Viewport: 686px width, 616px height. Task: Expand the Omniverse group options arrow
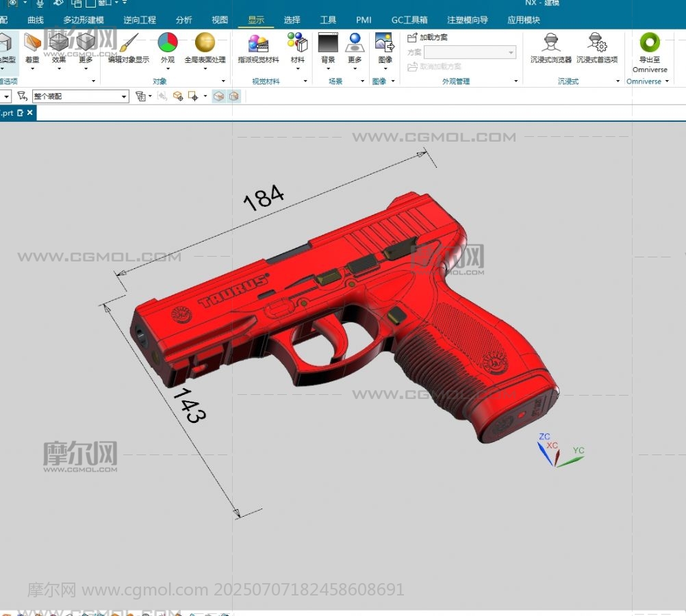pos(668,81)
